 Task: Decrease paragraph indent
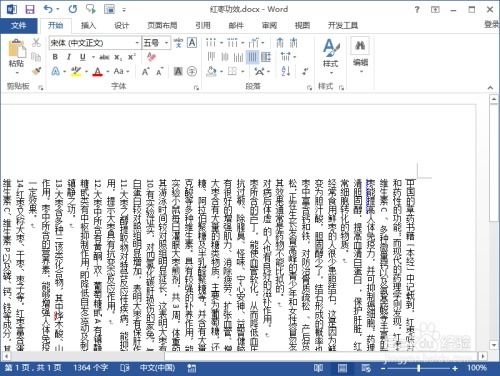[280, 43]
